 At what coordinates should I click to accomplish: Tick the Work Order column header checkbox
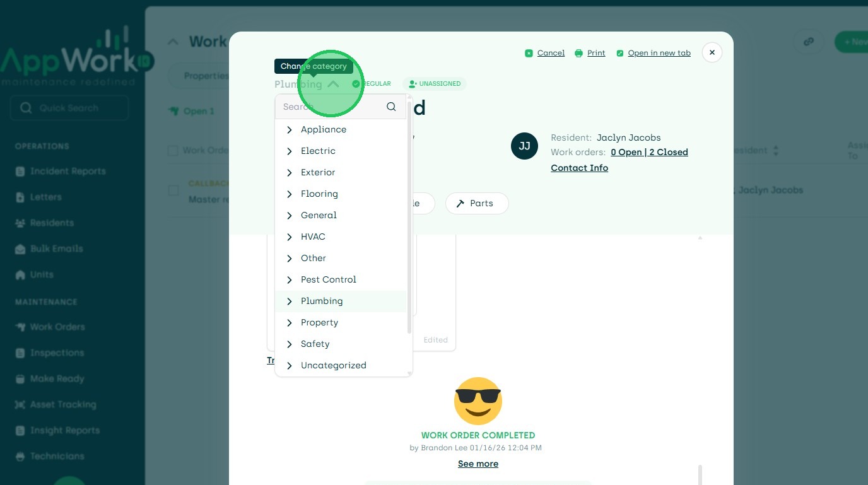173,151
